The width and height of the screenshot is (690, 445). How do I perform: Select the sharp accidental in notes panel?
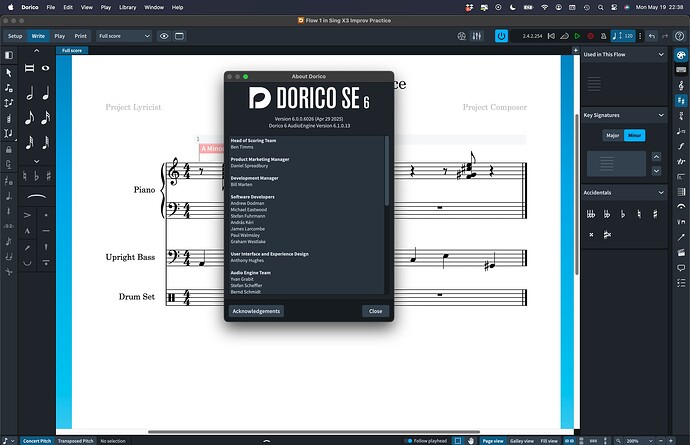pos(48,176)
